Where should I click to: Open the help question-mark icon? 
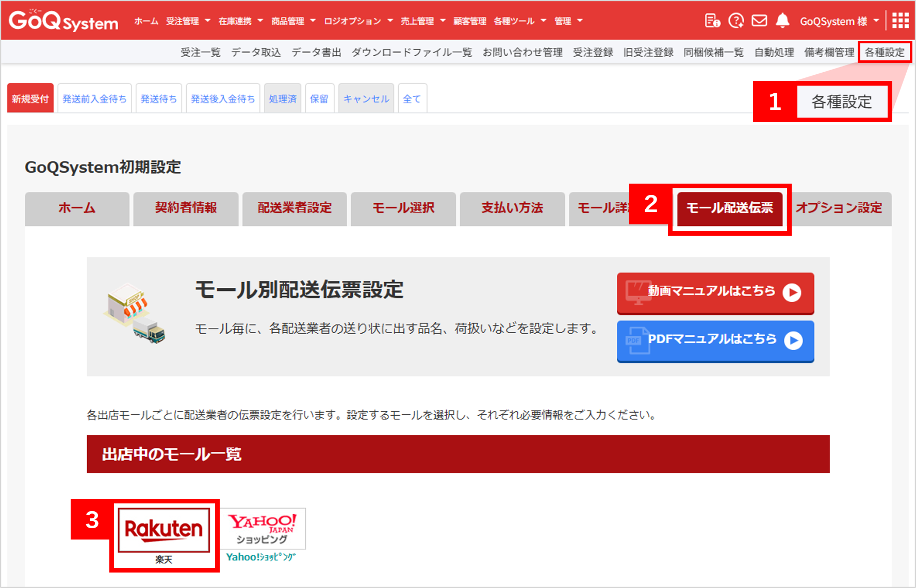(736, 20)
